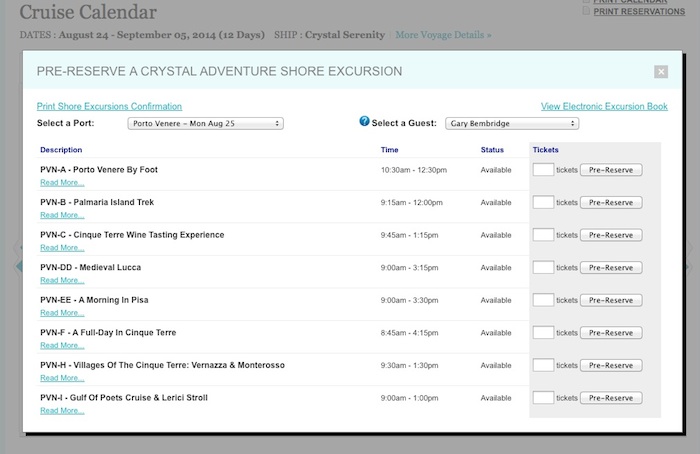
Task: Click the ship name Crystal Serenity
Action: (345, 35)
